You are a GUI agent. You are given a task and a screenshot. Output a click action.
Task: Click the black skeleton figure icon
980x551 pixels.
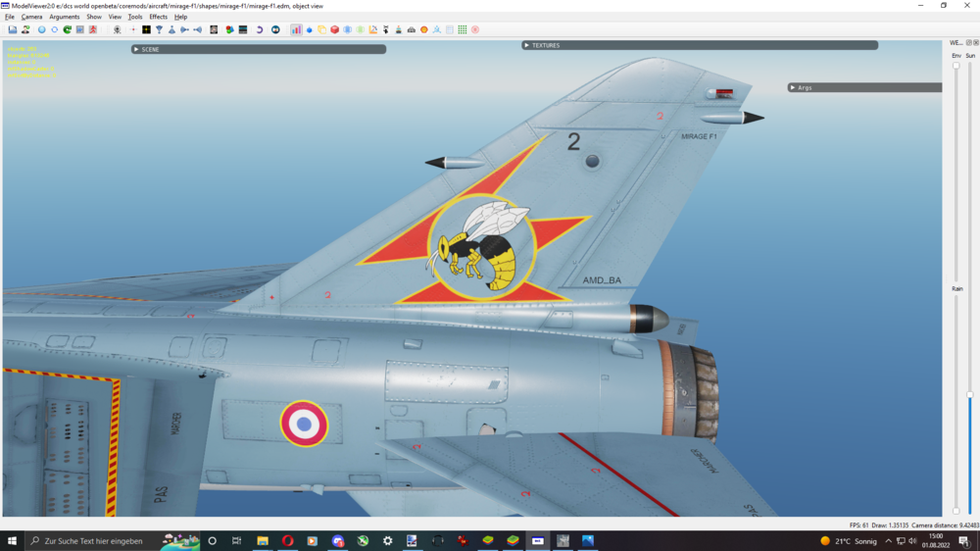point(385,29)
